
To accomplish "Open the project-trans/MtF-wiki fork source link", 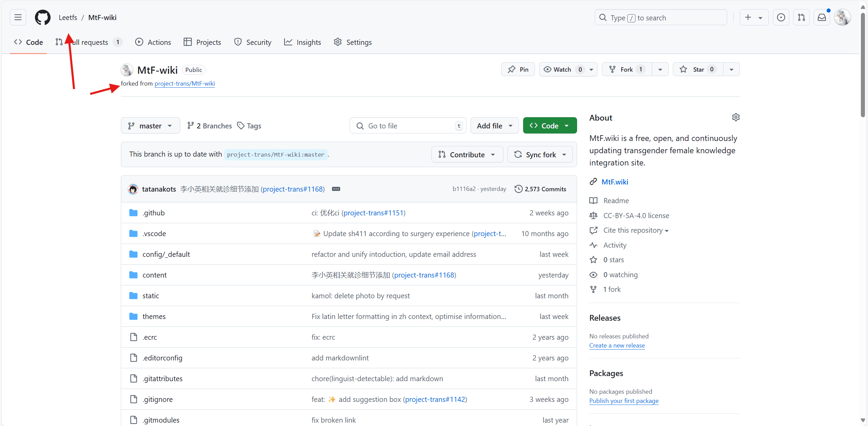I will [x=185, y=84].
